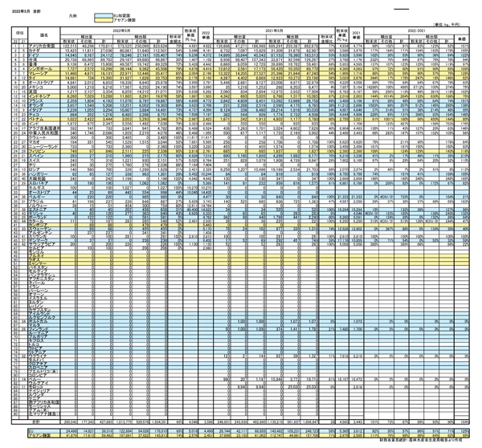This screenshot has width=482, height=448.
Task: Select the ニュージーランド country cell
Action: coord(44,147)
